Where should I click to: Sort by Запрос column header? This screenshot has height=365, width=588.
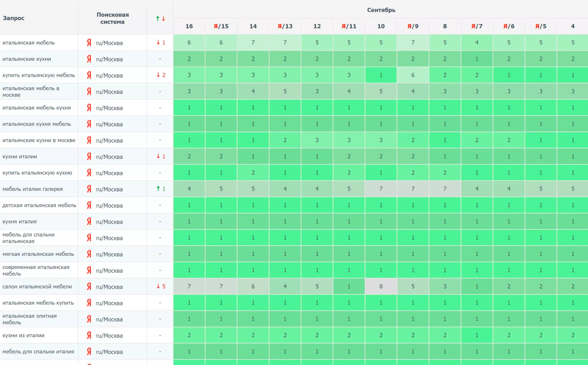(x=14, y=18)
